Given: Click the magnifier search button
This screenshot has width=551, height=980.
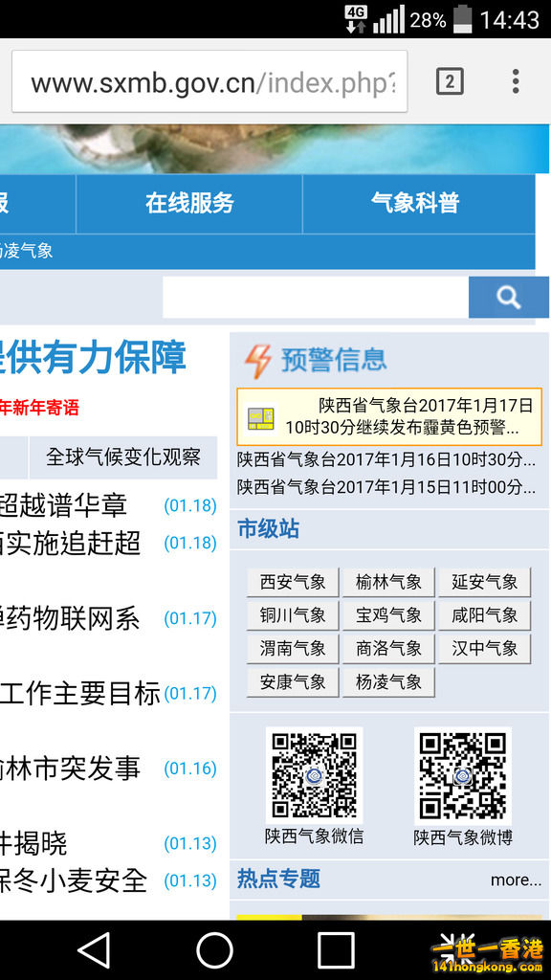Looking at the screenshot, I should point(509,298).
